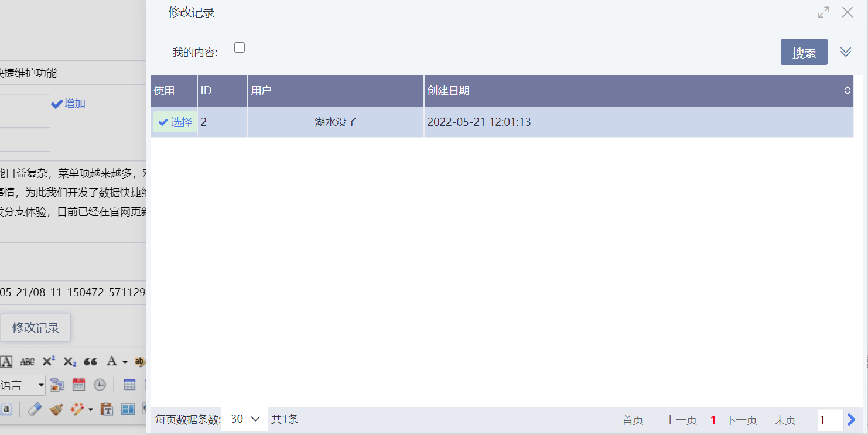Click the strikethrough ABC icon
The width and height of the screenshot is (868, 435).
pyautogui.click(x=27, y=362)
